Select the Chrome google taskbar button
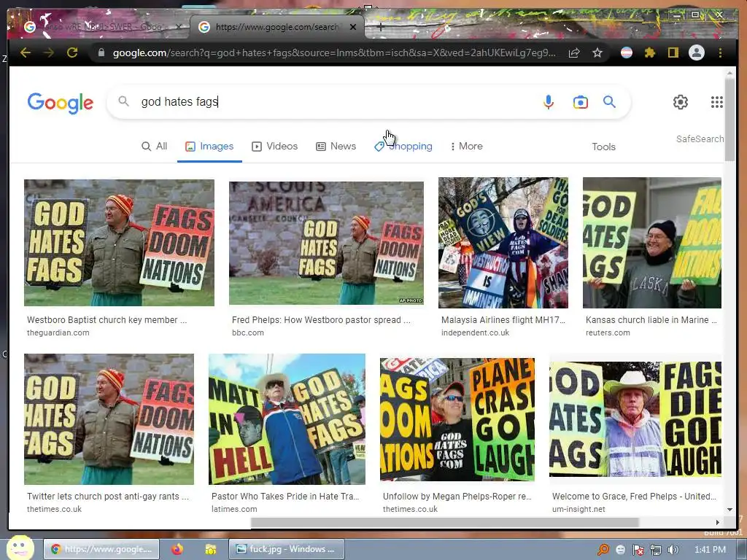This screenshot has width=747, height=560. (x=101, y=549)
